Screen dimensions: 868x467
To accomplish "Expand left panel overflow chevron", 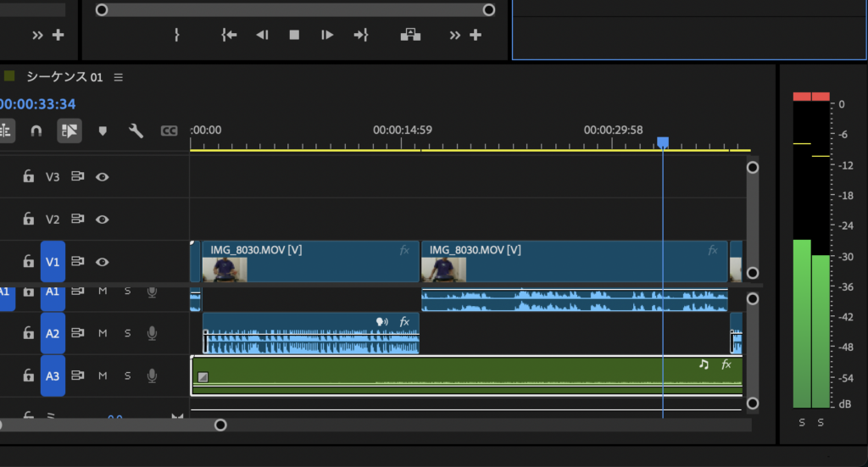I will (x=37, y=36).
